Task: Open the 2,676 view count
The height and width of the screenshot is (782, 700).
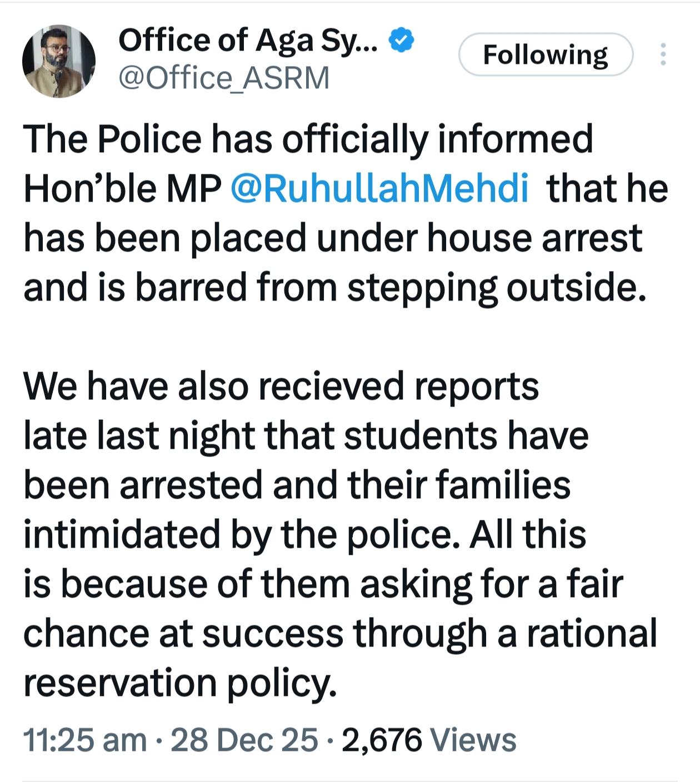Action: click(x=382, y=740)
